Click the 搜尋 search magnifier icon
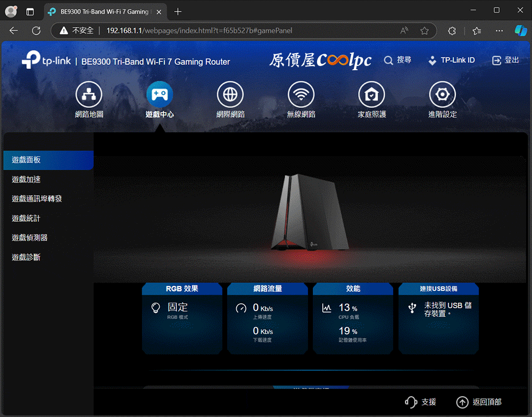The width and height of the screenshot is (532, 417). click(x=388, y=61)
